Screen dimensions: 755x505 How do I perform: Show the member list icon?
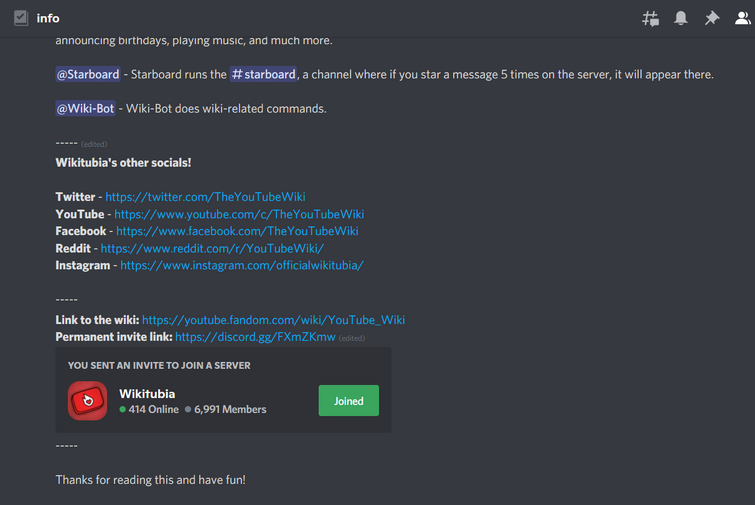pyautogui.click(x=741, y=18)
